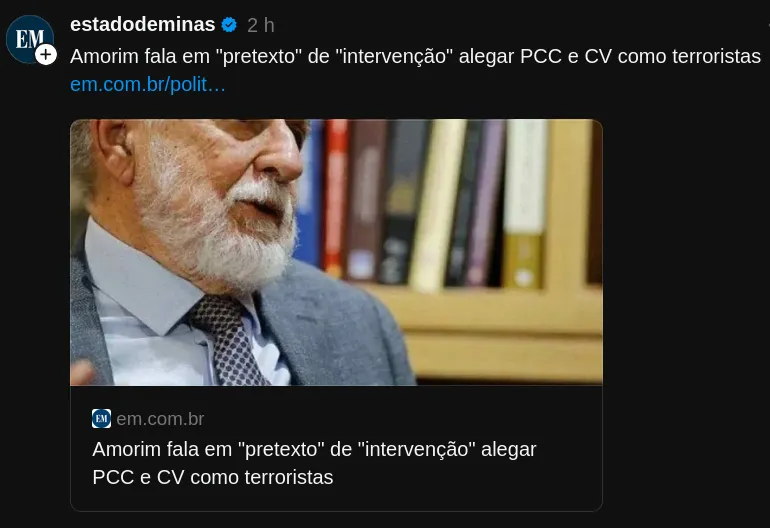
Task: Click the white and gold book spine
Action: pyautogui.click(x=524, y=204)
